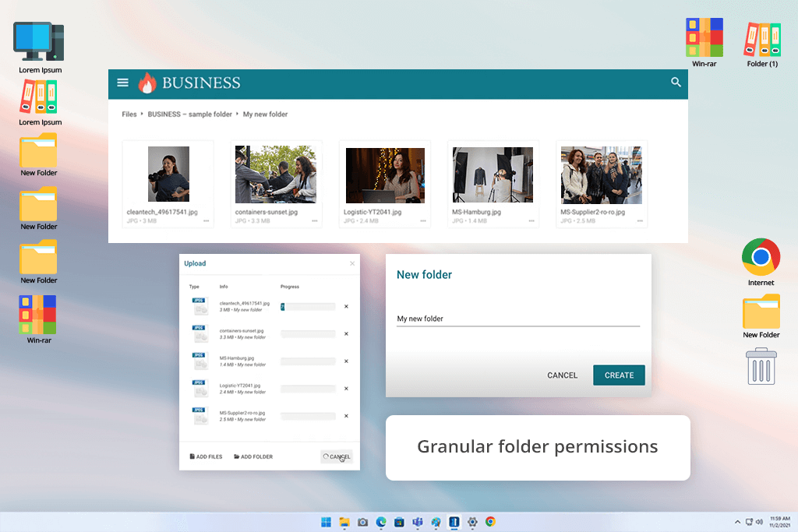Screen dimensions: 798x532
Task: Click CANCEL in New folder dialog
Action: [x=563, y=375]
